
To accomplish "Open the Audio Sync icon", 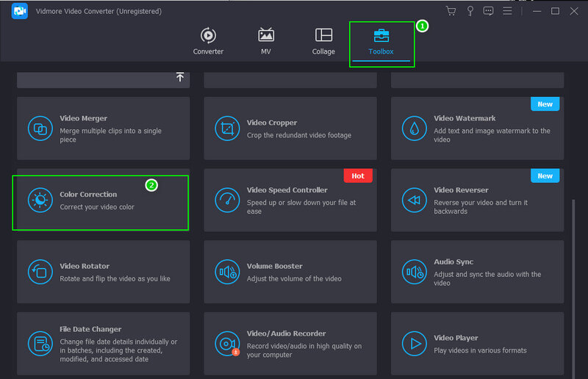I will tap(415, 272).
